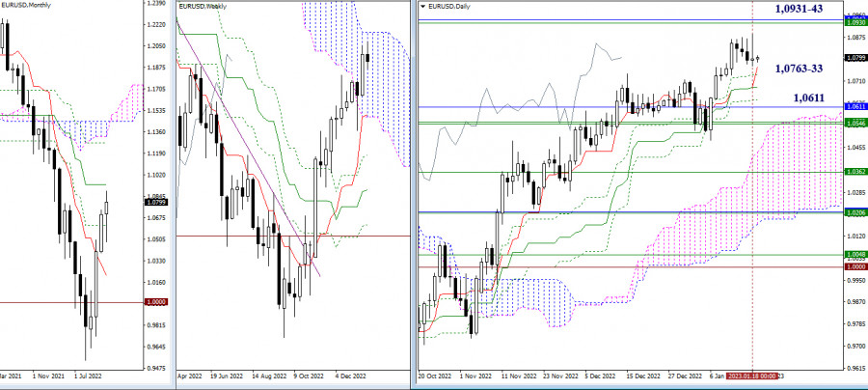Click the triangle arrow beside EURUSD,Daily title
868x390 pixels.
click(x=420, y=7)
